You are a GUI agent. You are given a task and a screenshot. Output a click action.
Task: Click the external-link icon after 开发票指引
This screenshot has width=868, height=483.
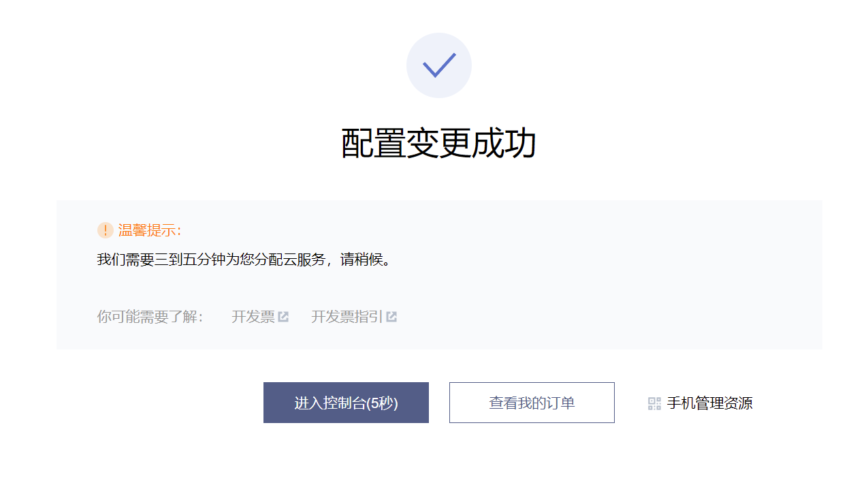click(x=391, y=317)
